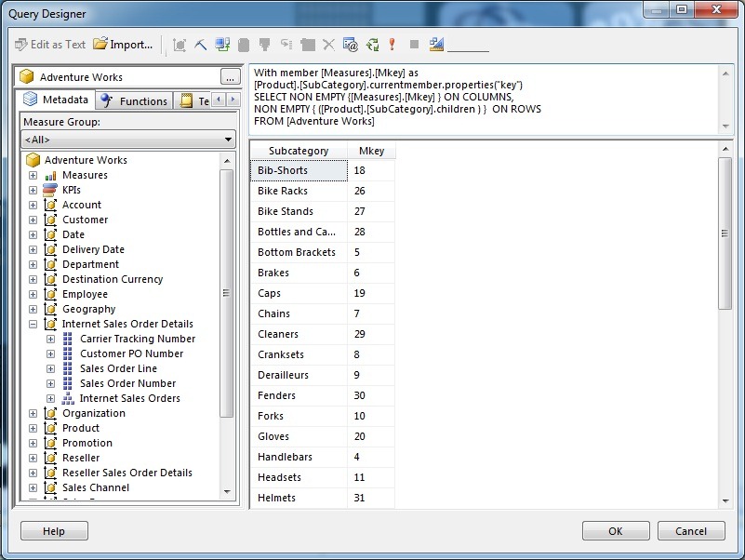The width and height of the screenshot is (745, 560).
Task: Select Reseller Sales Order Details dimension
Action: pyautogui.click(x=127, y=473)
